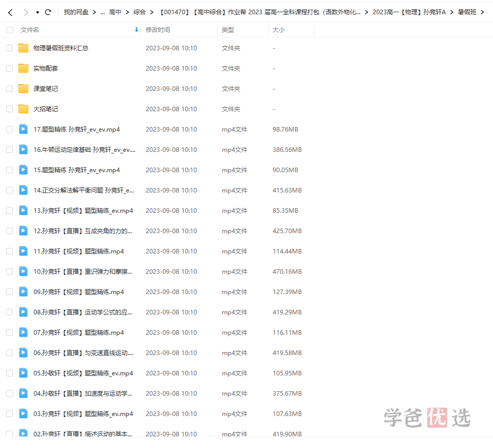The height and width of the screenshot is (448, 493).
Task: Sort by 类型 column
Action: pyautogui.click(x=227, y=30)
